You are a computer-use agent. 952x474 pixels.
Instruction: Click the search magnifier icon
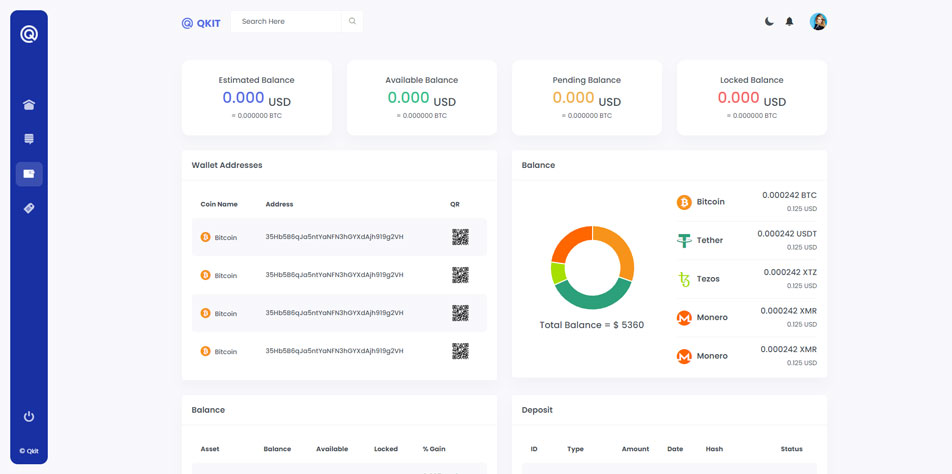(x=352, y=21)
